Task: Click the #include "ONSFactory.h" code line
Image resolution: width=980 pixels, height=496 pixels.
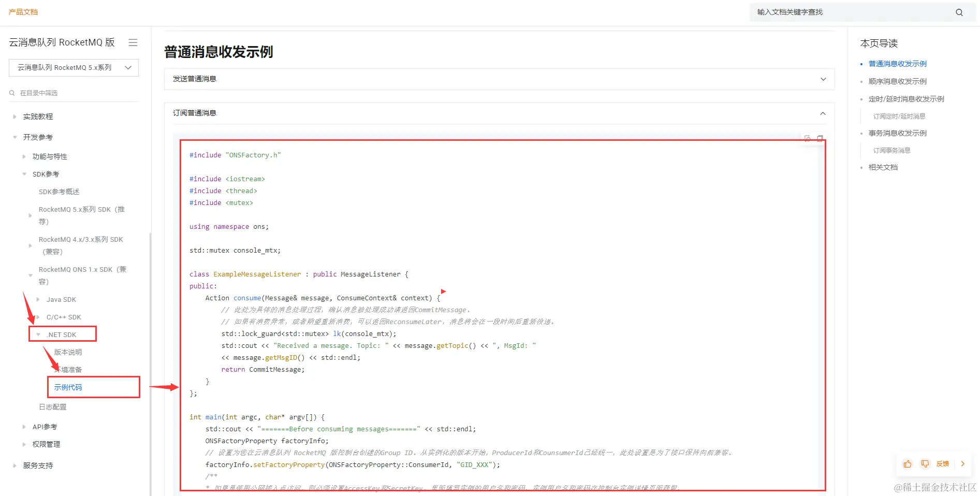Action: [235, 155]
